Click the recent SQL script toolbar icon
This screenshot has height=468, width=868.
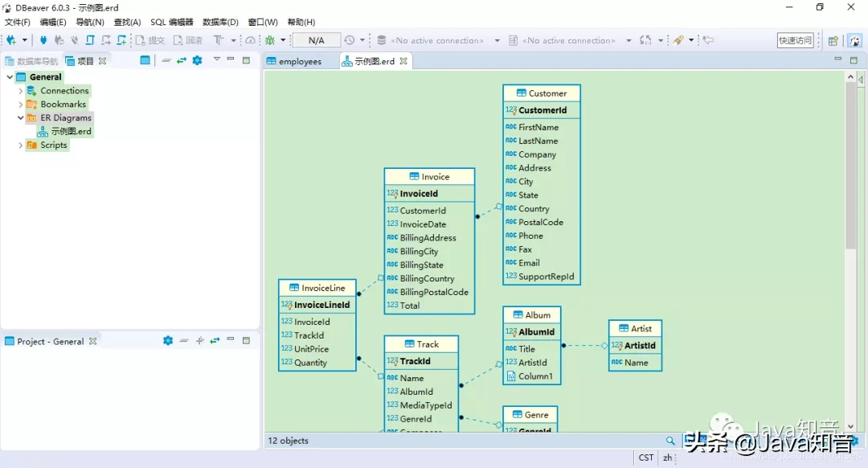point(106,40)
